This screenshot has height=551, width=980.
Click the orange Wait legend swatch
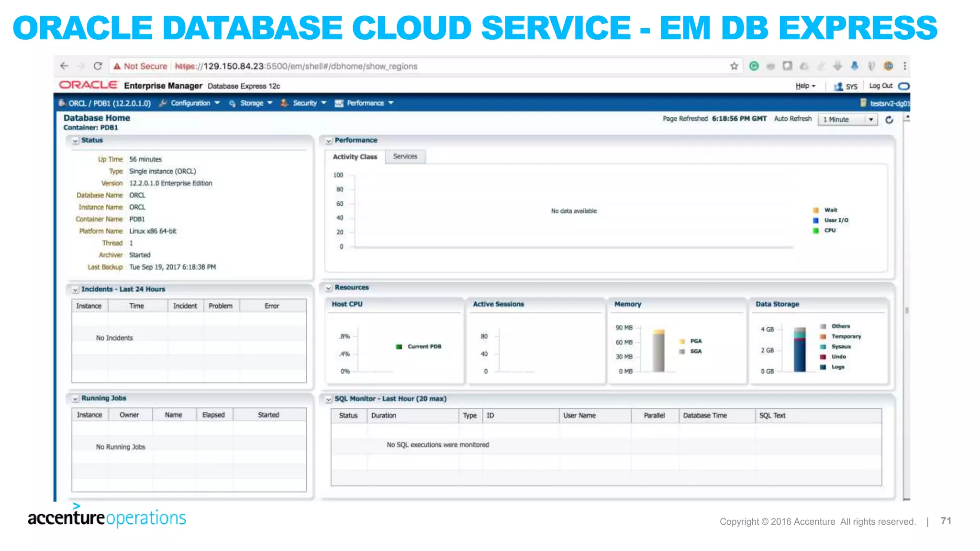pyautogui.click(x=816, y=210)
